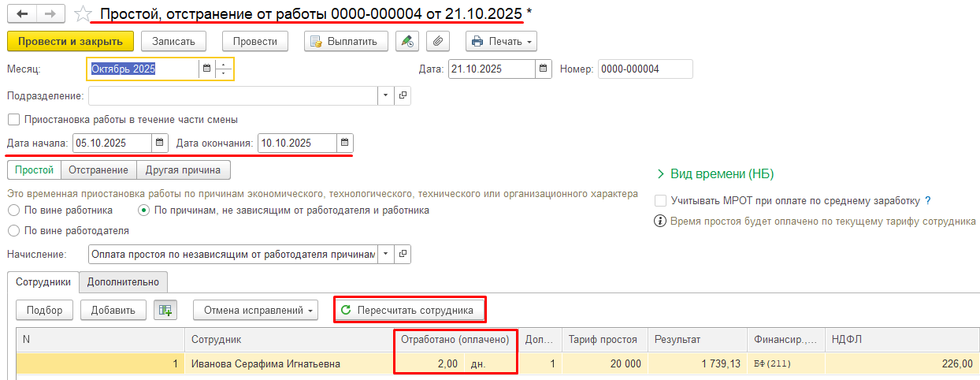This screenshot has width=980, height=380.
Task: Open calendar for Дата окончания
Action: (x=345, y=143)
